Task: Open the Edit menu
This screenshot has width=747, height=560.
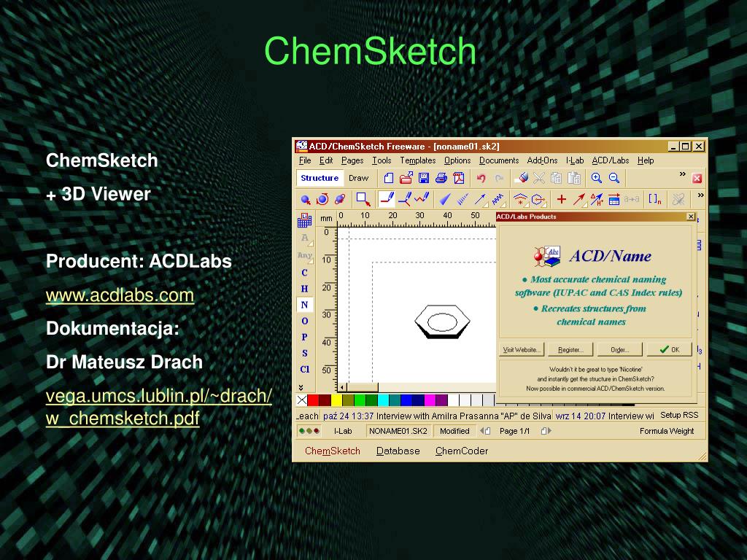Action: click(326, 160)
